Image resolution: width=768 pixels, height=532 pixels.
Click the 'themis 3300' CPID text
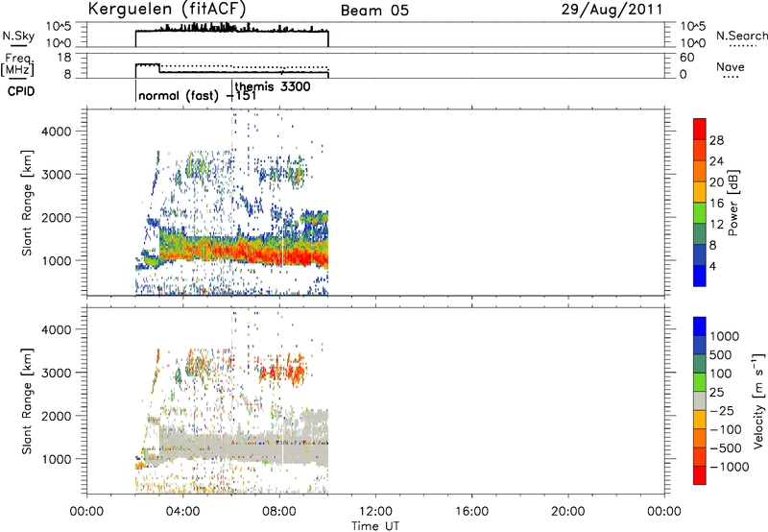(x=273, y=86)
